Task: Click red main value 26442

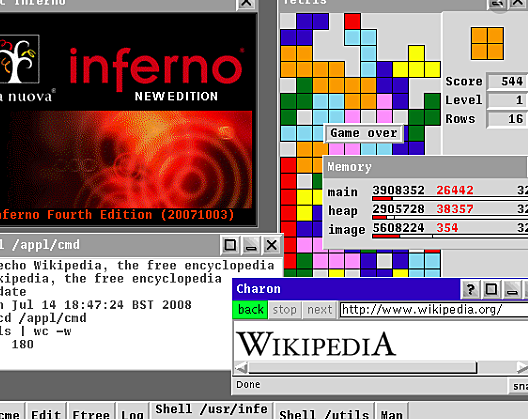Action: point(455,190)
